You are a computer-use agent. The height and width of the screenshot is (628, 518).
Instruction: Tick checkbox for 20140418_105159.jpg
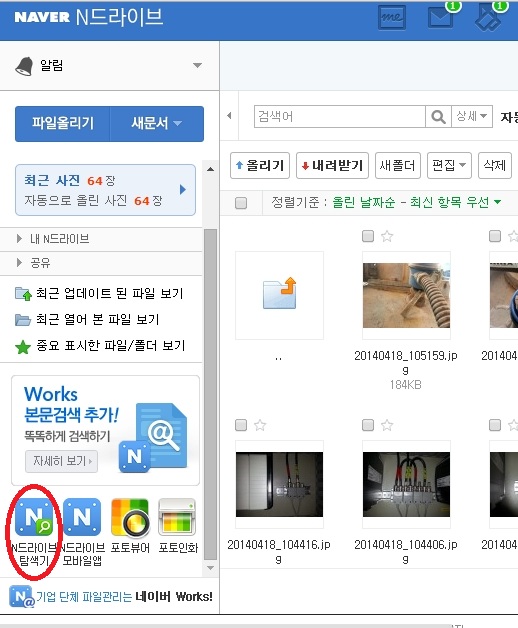pyautogui.click(x=368, y=236)
